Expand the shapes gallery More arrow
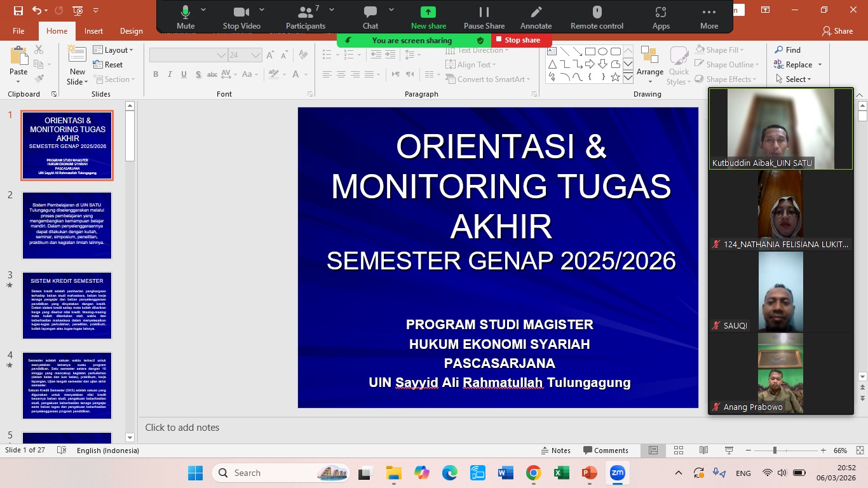Screen dimensions: 868x488 pyautogui.click(x=628, y=78)
